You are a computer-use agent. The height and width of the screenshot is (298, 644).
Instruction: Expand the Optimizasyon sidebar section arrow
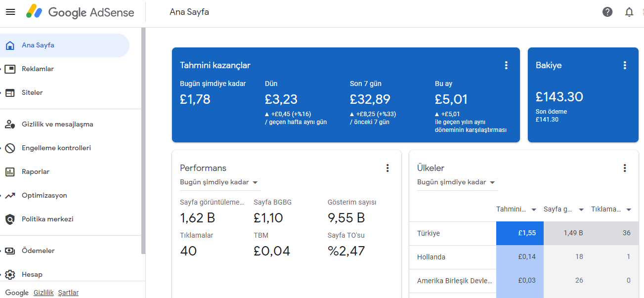[x=1, y=196]
